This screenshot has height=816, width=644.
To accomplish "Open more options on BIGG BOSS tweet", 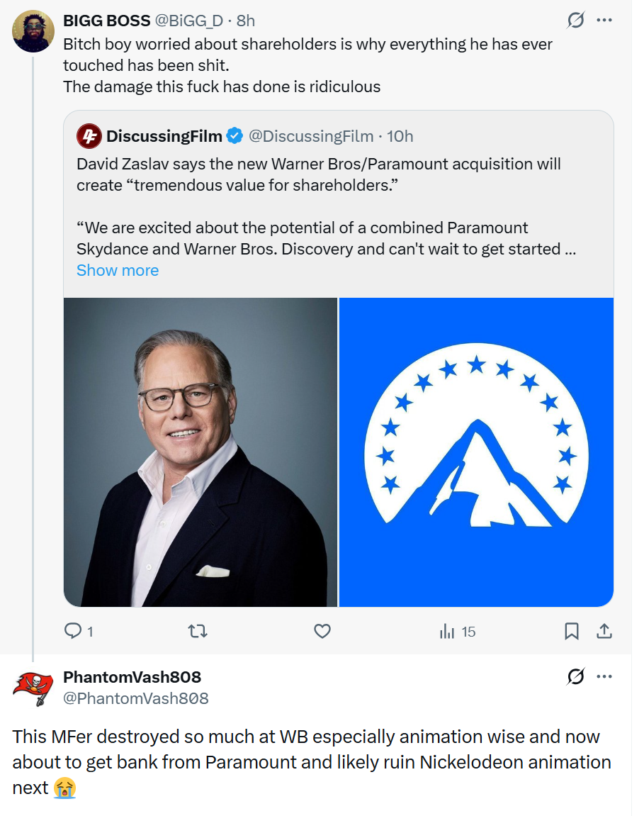I will pyautogui.click(x=604, y=21).
